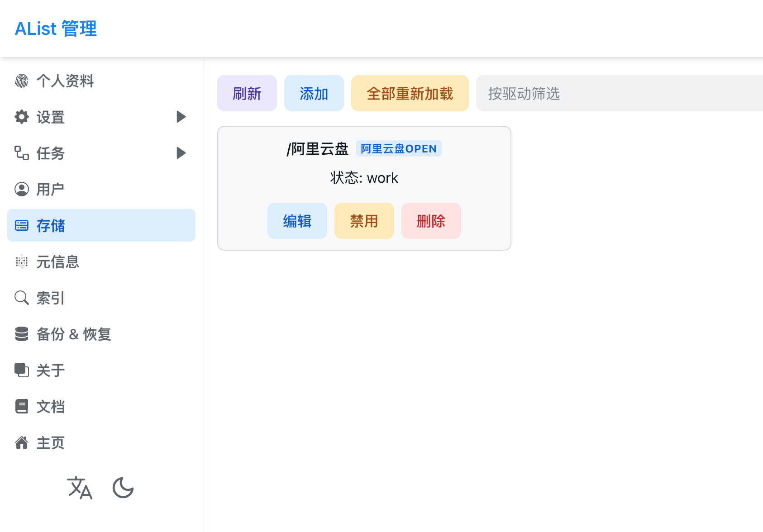Click the AList 管理 title link
This screenshot has height=532, width=763.
tap(56, 28)
